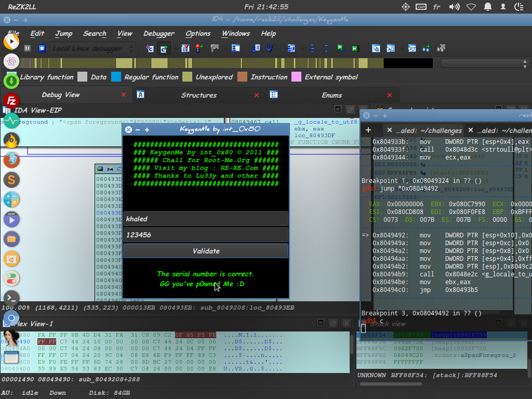Click the Help menu

point(269,34)
